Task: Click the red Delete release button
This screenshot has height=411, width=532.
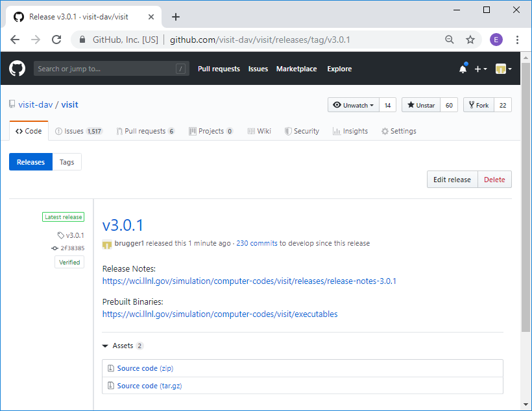Action: [x=494, y=180]
